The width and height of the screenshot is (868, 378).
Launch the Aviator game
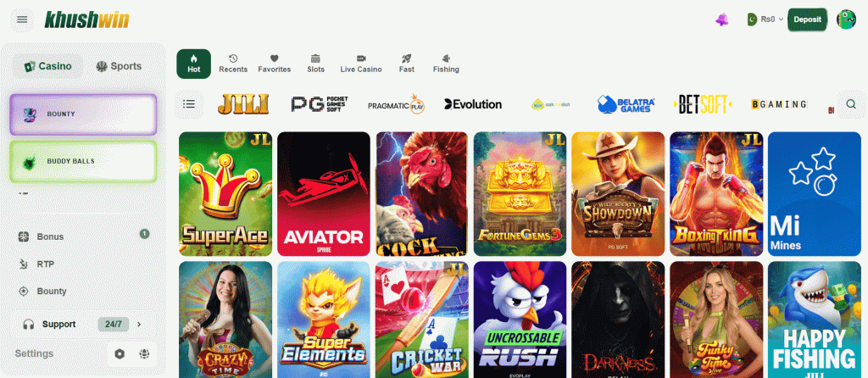click(x=323, y=194)
